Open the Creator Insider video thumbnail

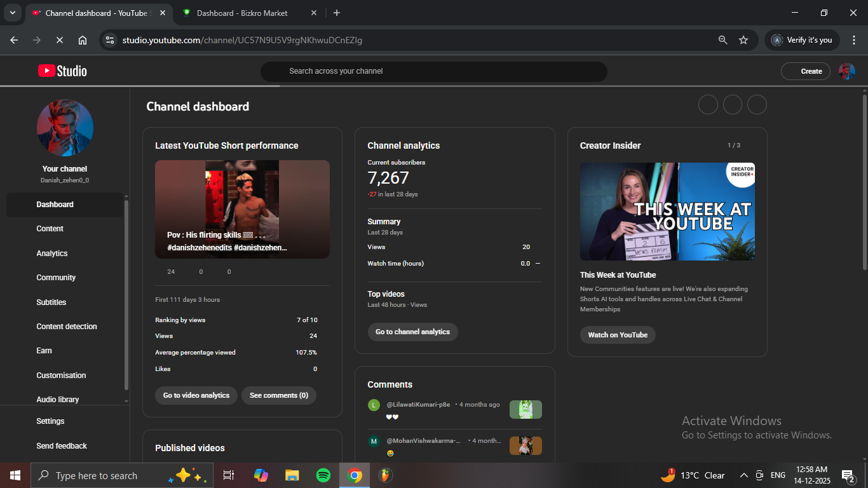667,212
